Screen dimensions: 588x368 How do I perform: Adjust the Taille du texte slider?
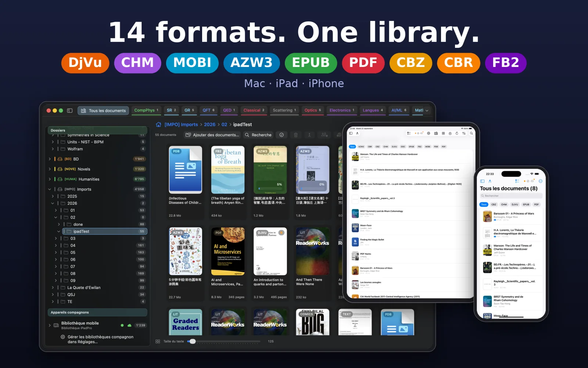[223, 342]
